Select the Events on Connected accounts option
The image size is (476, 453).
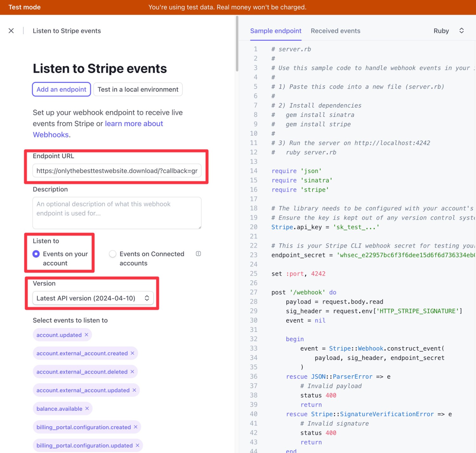pyautogui.click(x=113, y=254)
